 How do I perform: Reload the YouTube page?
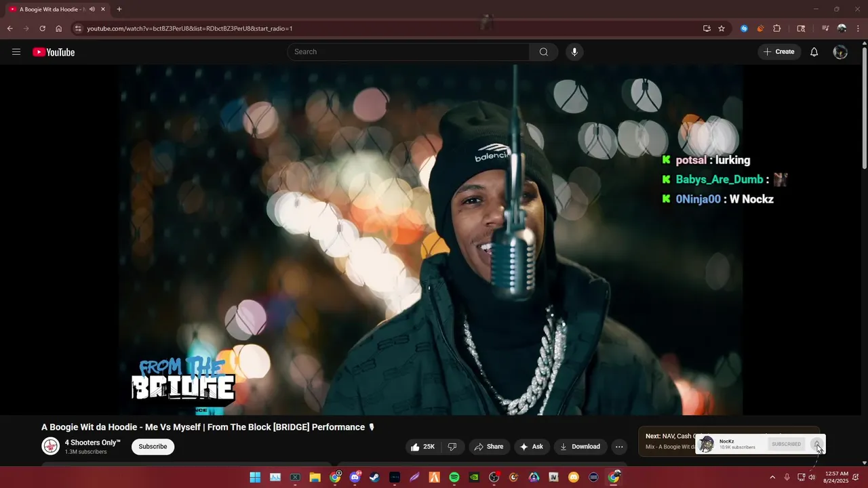point(43,28)
